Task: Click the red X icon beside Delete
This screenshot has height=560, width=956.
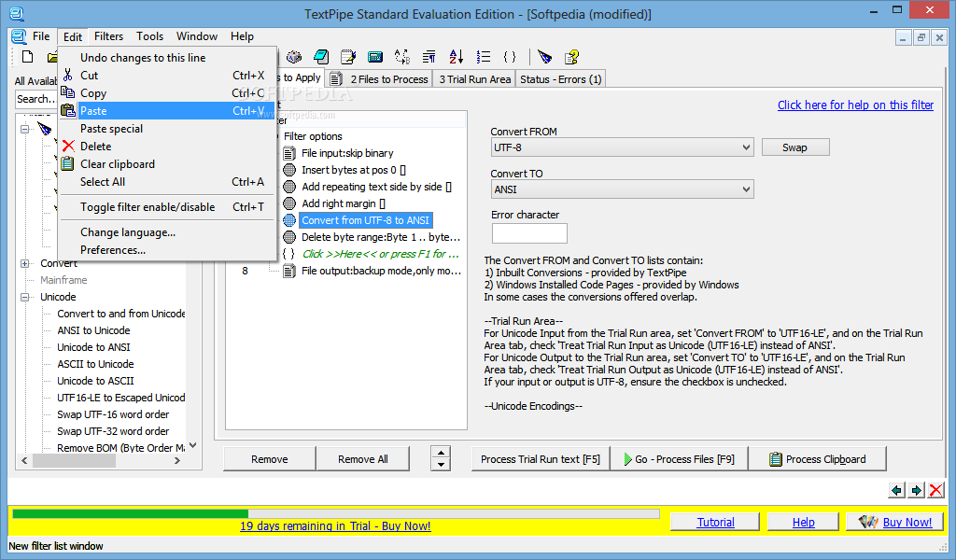Action: click(x=68, y=147)
